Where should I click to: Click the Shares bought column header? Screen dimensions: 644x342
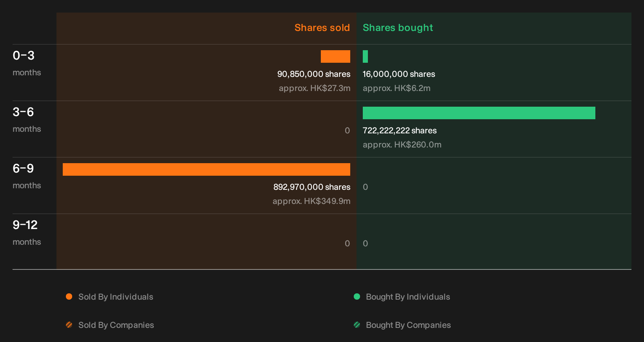pos(398,28)
